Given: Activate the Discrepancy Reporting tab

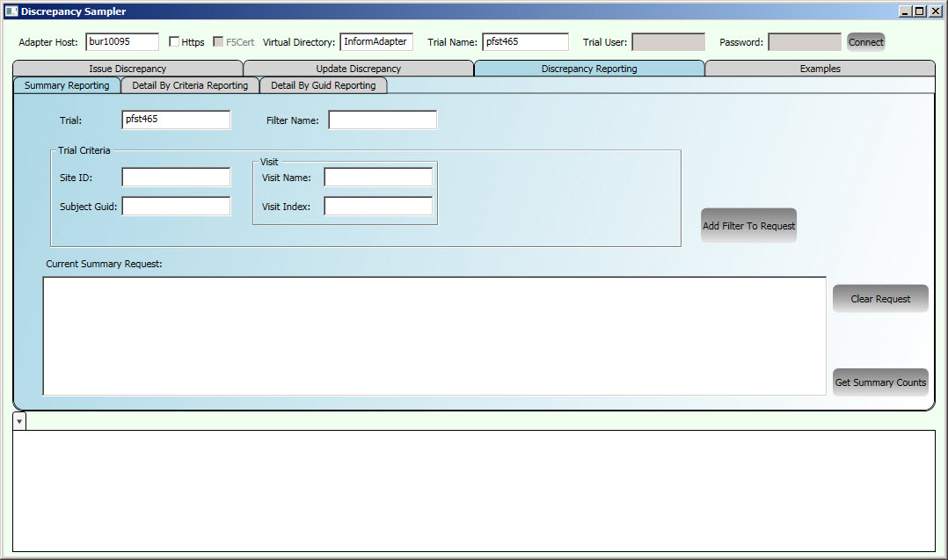Looking at the screenshot, I should pyautogui.click(x=589, y=68).
